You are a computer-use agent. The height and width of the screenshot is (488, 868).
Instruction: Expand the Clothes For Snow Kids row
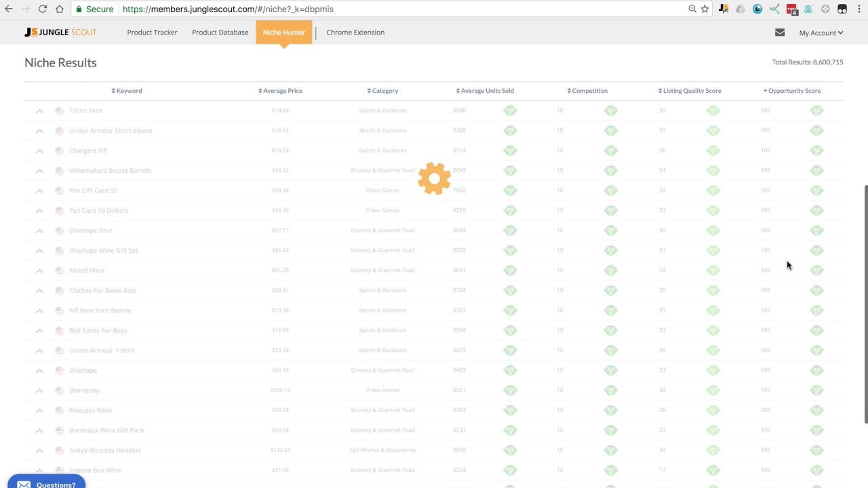pos(39,291)
